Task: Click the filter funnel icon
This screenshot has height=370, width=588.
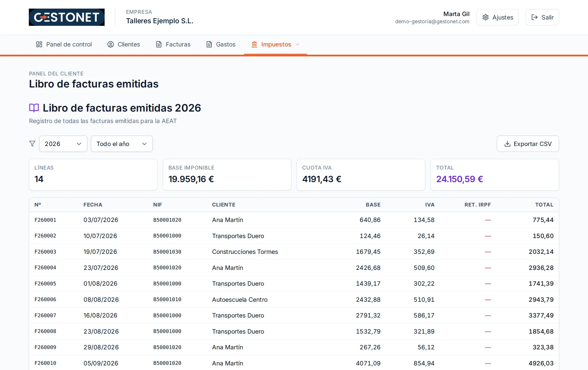Action: 32,144
